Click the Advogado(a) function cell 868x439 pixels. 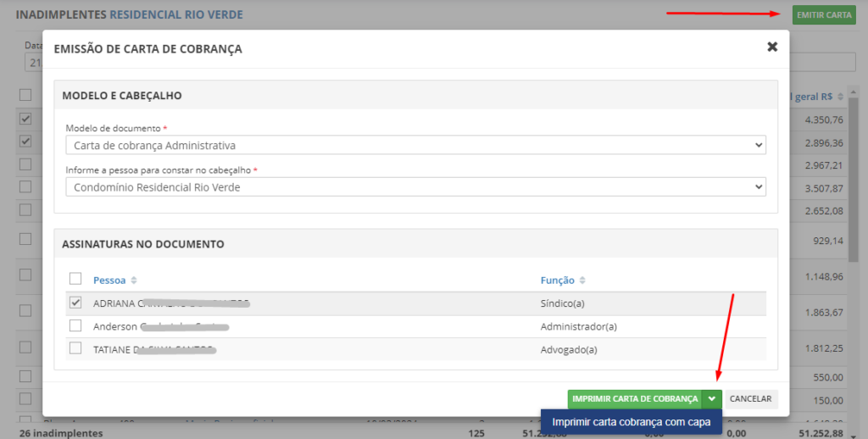[x=569, y=350]
